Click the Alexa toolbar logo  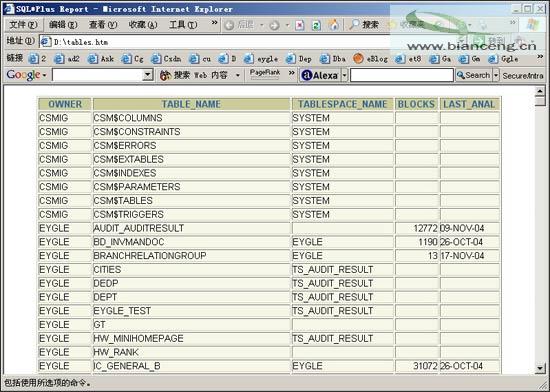[x=320, y=75]
